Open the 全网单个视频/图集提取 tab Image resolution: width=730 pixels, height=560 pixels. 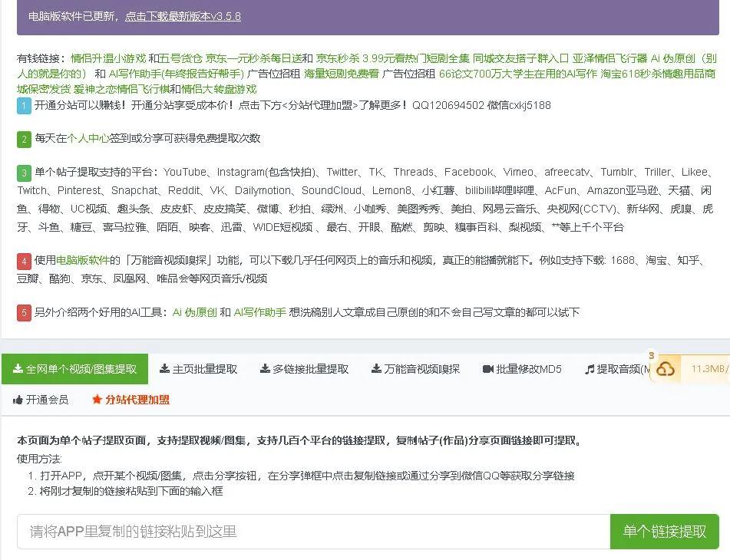[74, 369]
